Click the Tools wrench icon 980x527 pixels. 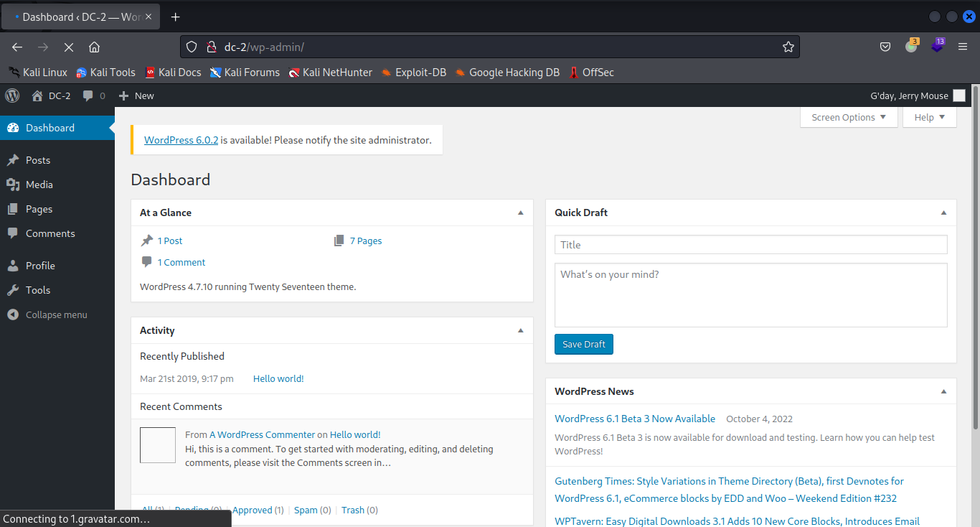coord(13,290)
